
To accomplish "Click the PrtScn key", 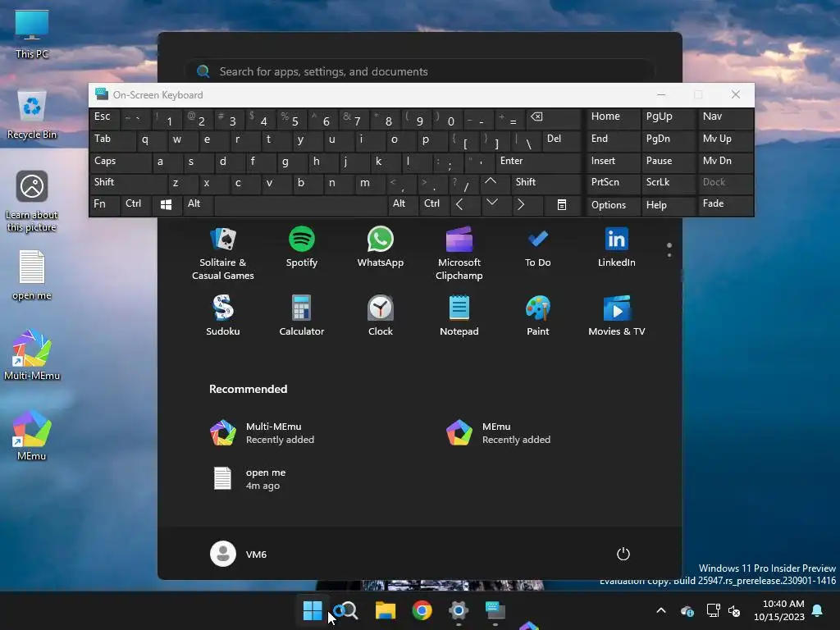I will pyautogui.click(x=613, y=183).
